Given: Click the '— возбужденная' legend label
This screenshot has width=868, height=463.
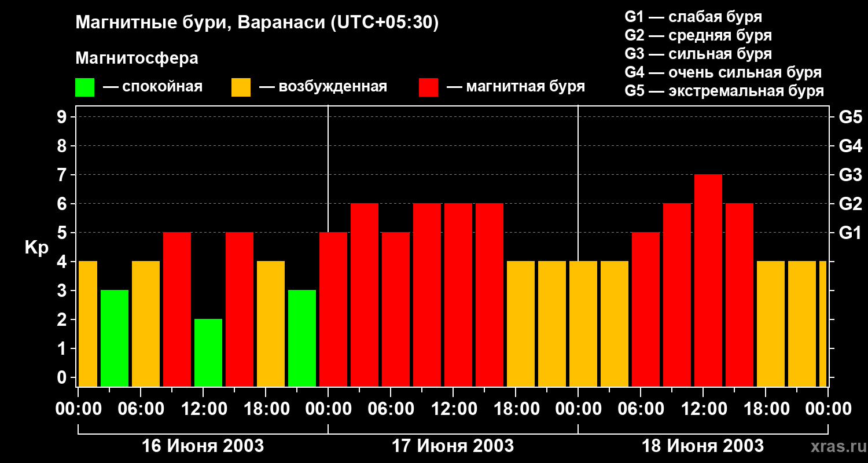Looking at the screenshot, I should [x=323, y=87].
